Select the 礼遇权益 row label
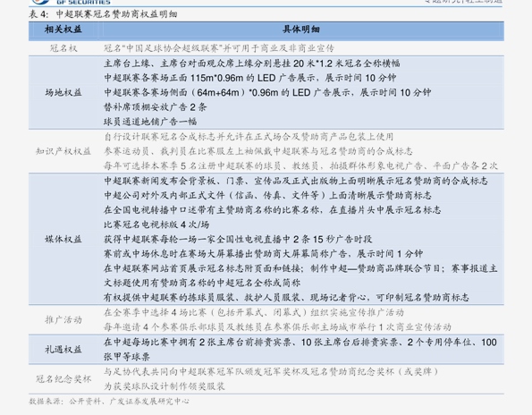Image resolution: width=532 pixels, height=415 pixels. (63, 349)
